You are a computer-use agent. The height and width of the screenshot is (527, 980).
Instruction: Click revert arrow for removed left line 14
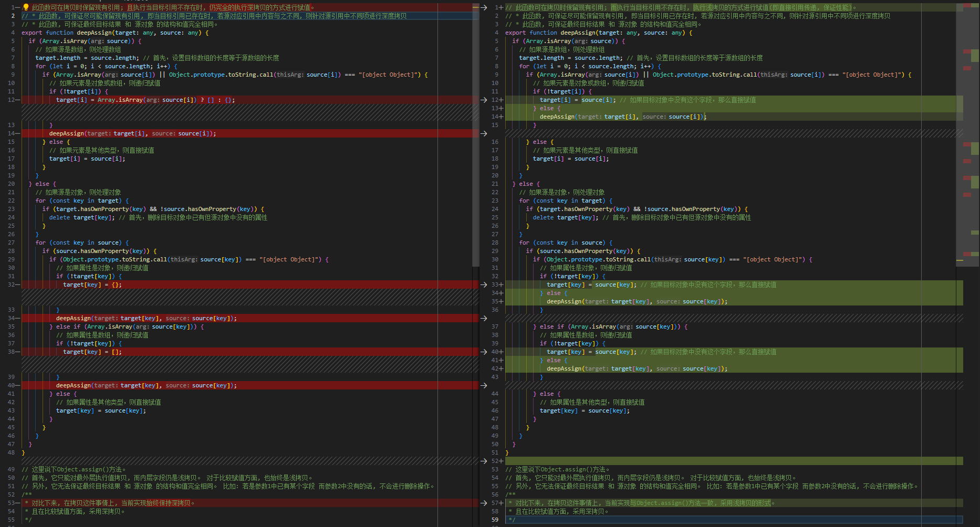click(484, 133)
